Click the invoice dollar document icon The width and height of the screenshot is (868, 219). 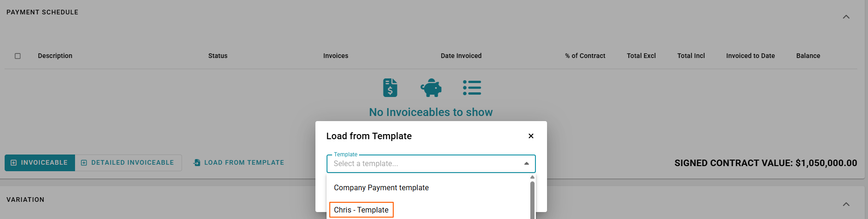click(390, 88)
